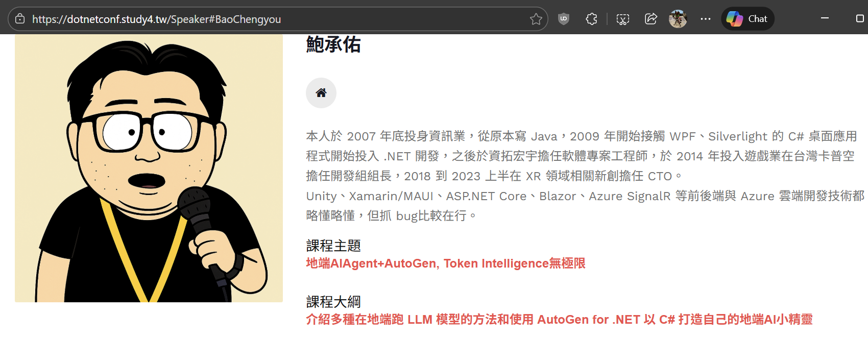The width and height of the screenshot is (868, 337).
Task: Click the red 介紹多種在地端跑 LLM course outline text
Action: (x=559, y=320)
